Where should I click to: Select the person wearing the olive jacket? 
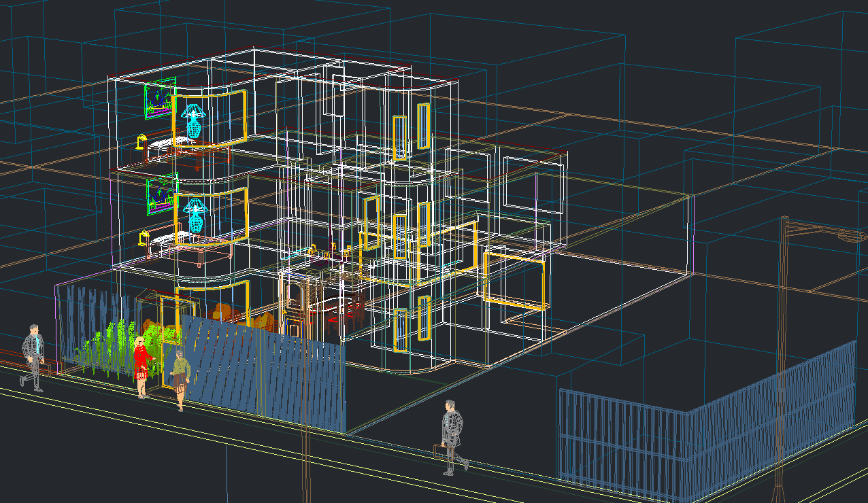[x=180, y=376]
